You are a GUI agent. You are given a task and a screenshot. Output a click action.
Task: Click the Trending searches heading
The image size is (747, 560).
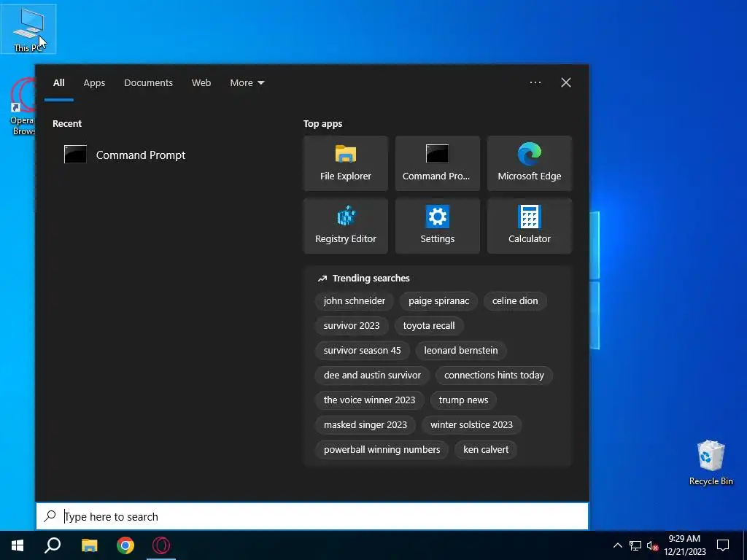[371, 278]
